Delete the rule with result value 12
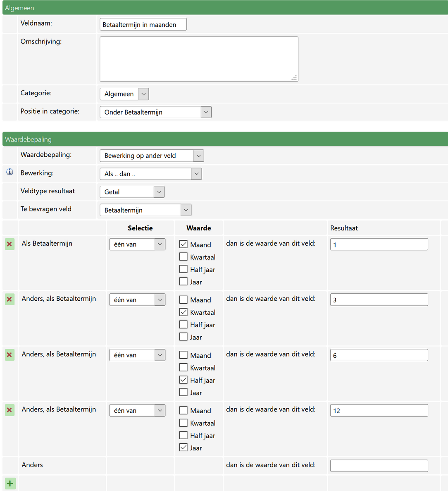448x491 pixels. 10,410
